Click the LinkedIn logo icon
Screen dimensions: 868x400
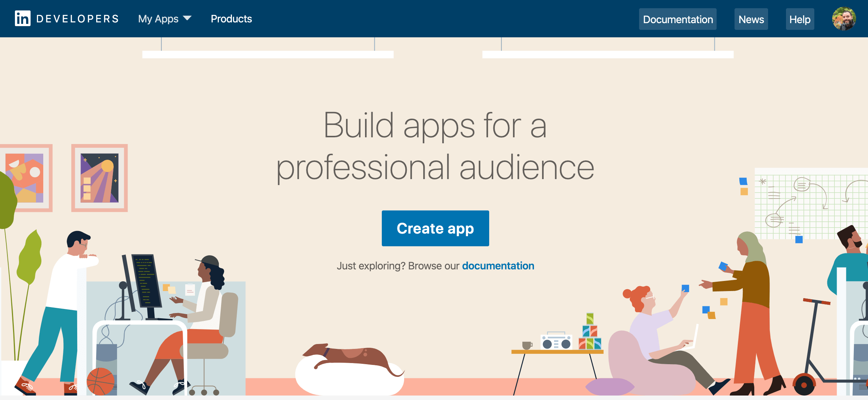(22, 19)
